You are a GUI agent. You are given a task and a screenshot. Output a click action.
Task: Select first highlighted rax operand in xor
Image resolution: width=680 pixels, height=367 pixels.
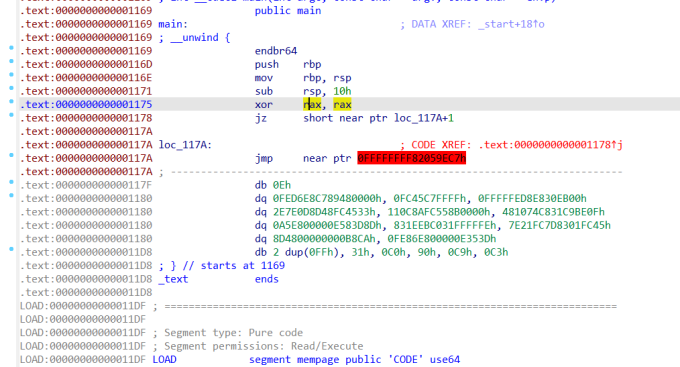(312, 105)
